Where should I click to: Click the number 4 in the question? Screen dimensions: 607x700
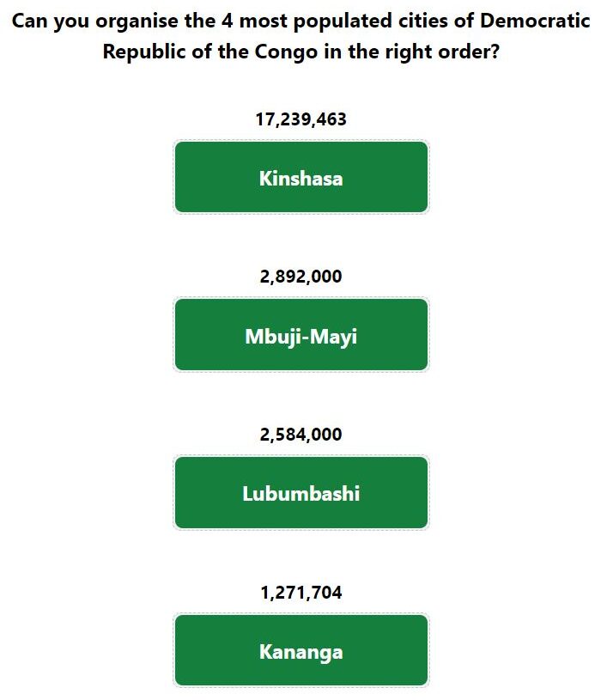pos(228,21)
